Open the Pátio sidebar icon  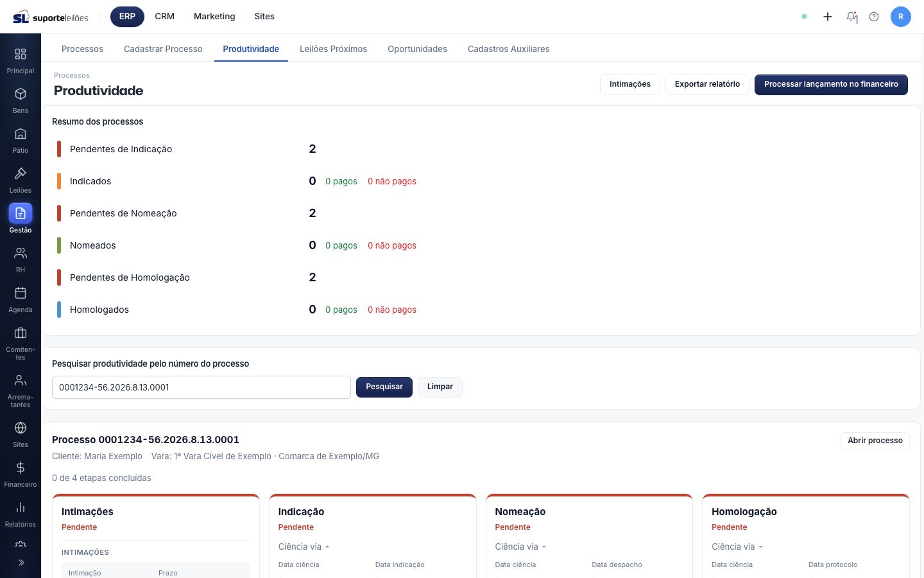[21, 134]
